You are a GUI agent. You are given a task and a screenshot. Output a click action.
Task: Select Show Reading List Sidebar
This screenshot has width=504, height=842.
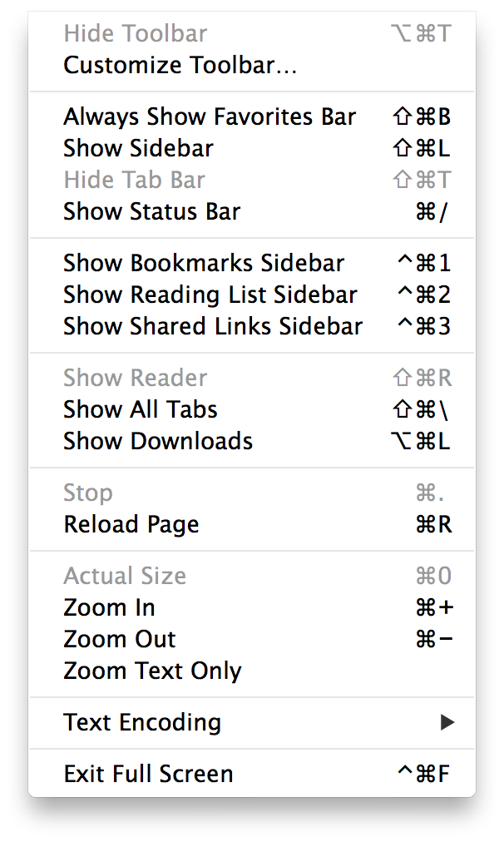[210, 295]
